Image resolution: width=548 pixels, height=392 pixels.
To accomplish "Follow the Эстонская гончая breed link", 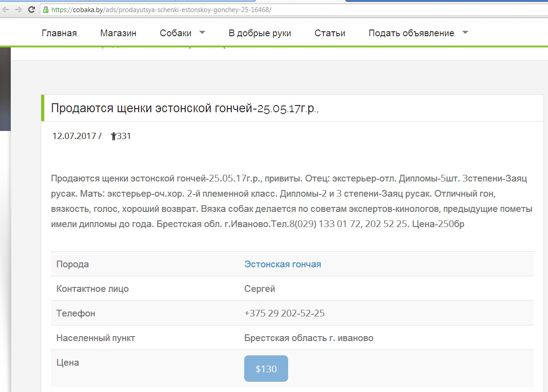I will coord(282,264).
